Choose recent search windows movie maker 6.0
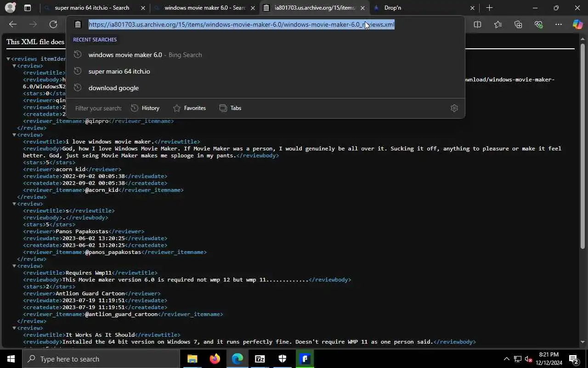588x368 pixels. (x=266, y=55)
